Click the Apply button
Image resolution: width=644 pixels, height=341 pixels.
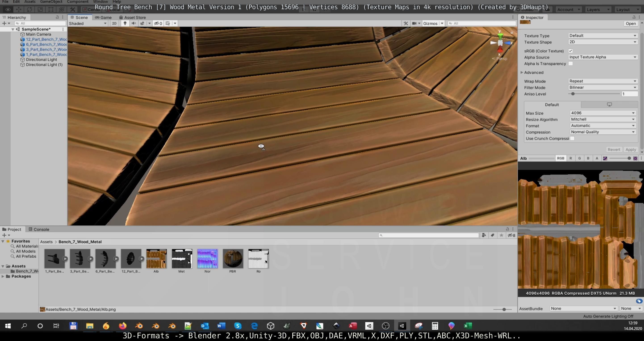coord(631,149)
